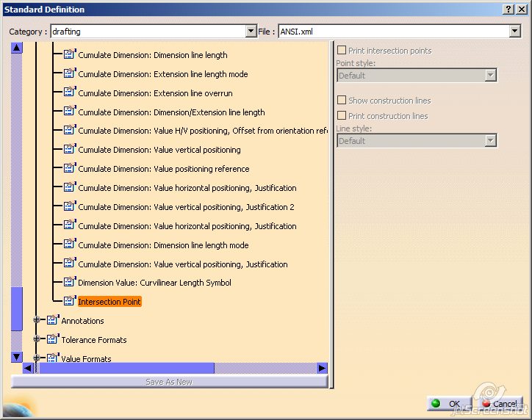
Task: Toggle Show construction lines checkbox
Action: (342, 100)
